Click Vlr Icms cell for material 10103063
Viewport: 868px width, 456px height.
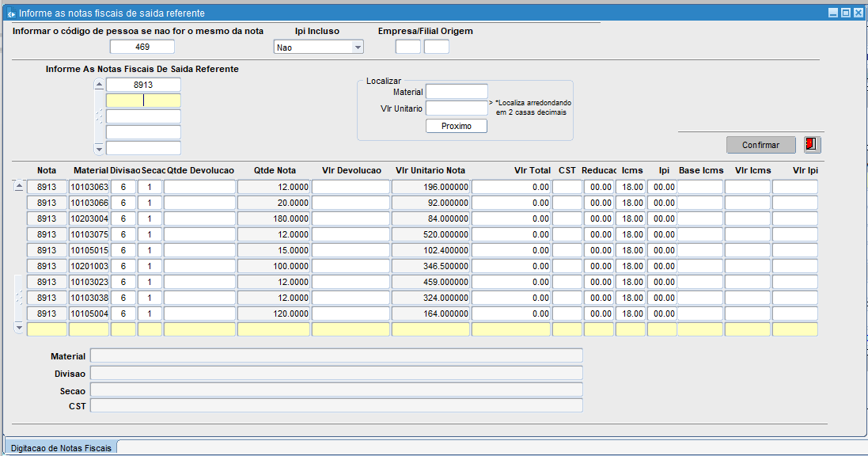coord(747,187)
